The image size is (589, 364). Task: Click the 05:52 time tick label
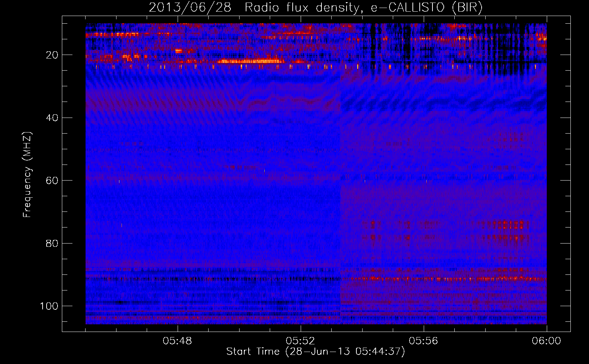coord(300,341)
